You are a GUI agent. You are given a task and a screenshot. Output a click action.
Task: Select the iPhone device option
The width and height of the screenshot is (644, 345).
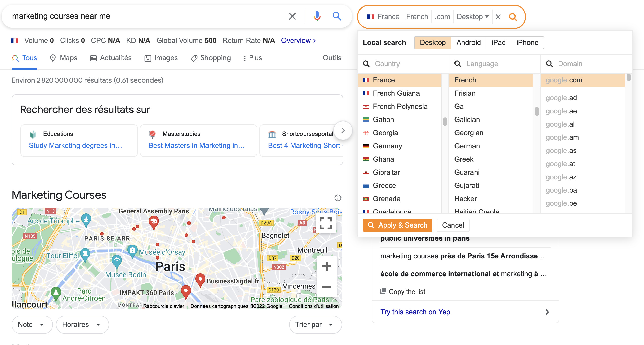click(527, 42)
